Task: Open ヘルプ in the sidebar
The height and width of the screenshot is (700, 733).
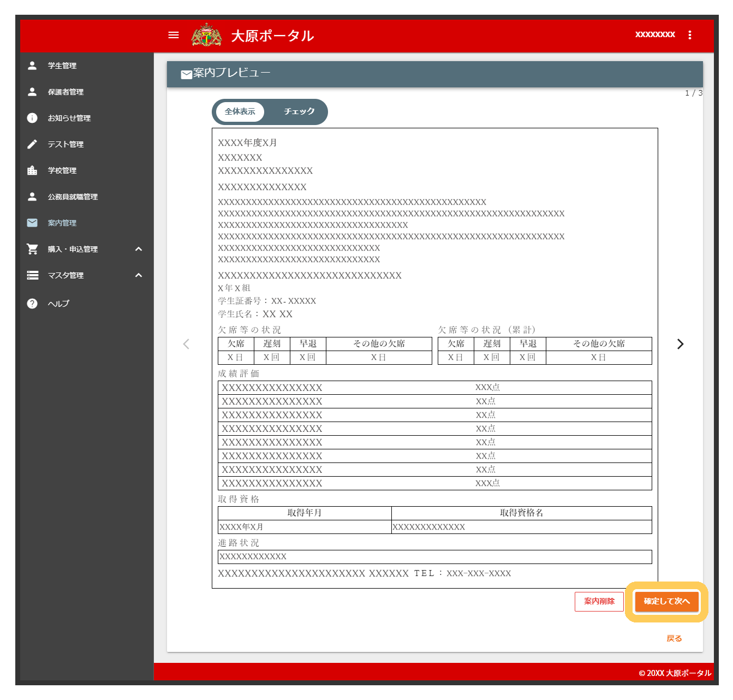Action: pos(87,304)
